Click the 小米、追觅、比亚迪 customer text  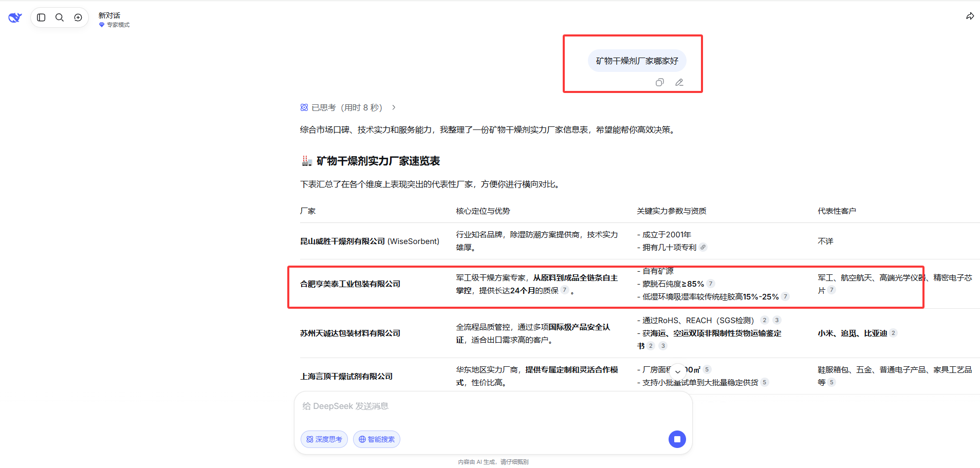coord(853,333)
